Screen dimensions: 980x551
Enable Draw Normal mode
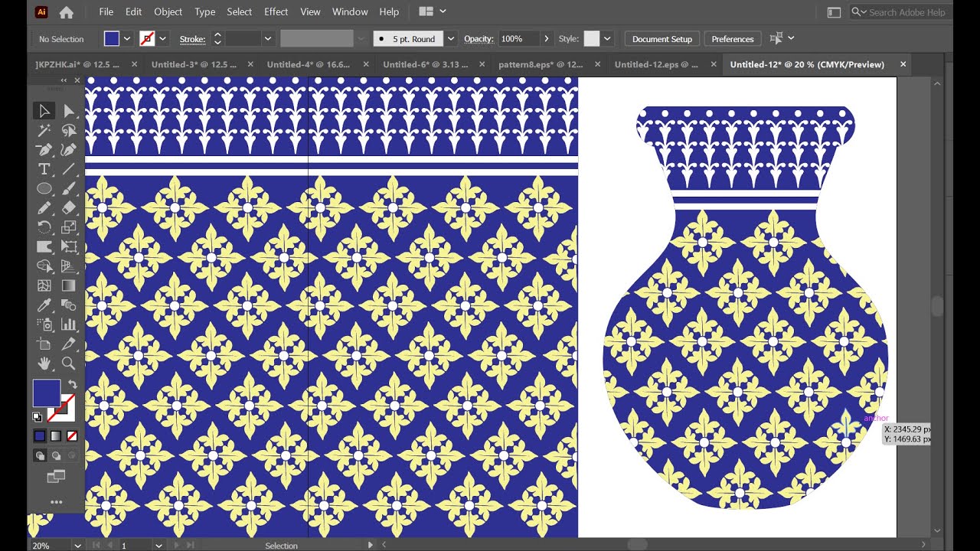pyautogui.click(x=40, y=455)
